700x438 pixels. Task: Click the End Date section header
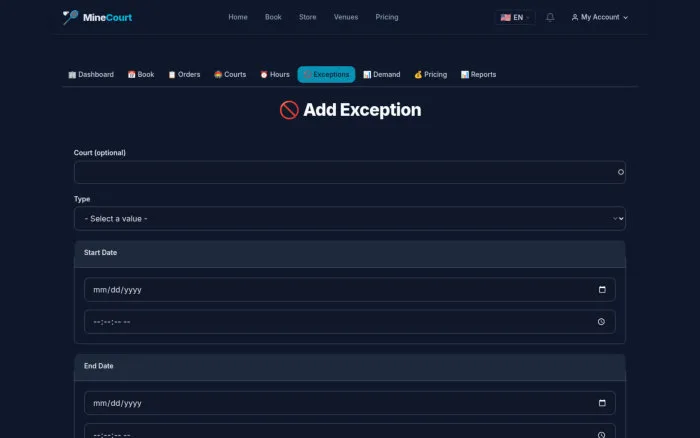tap(350, 367)
